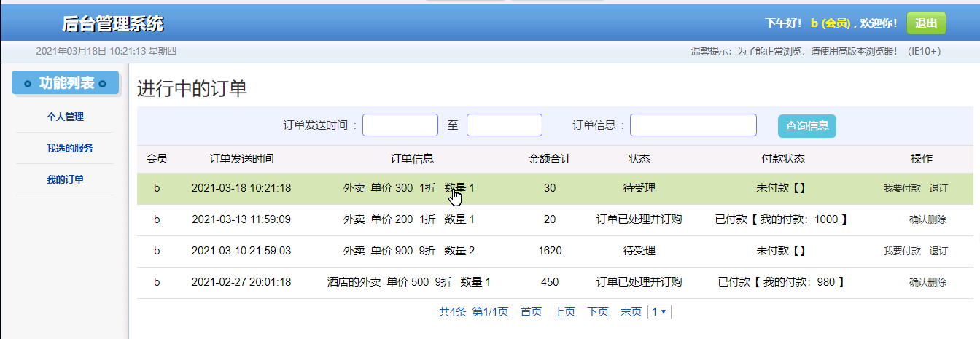This screenshot has width=980, height=339.
Task: Click the 功能列表 sidebar header
Action: pos(65,83)
